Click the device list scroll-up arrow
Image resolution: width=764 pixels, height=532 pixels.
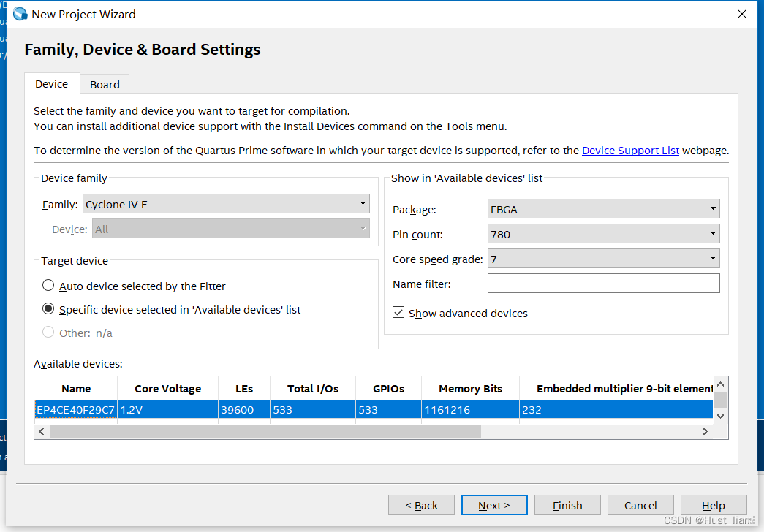(721, 384)
